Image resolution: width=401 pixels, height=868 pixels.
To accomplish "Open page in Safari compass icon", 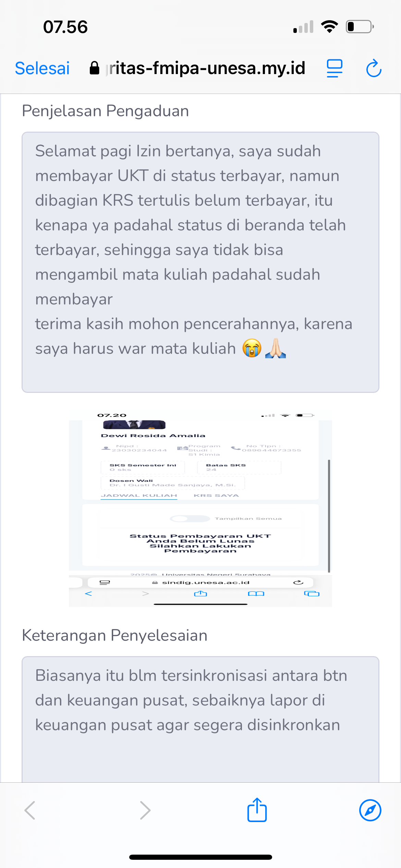I will tap(370, 810).
